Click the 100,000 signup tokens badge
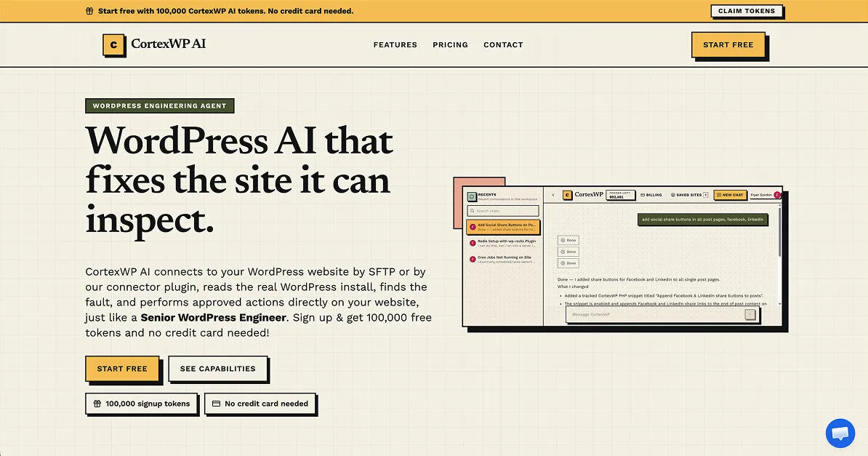868x456 pixels. click(x=142, y=404)
